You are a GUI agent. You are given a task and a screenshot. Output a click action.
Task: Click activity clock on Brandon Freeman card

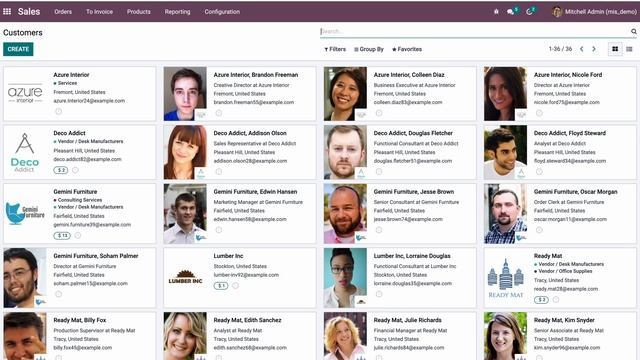(x=219, y=113)
